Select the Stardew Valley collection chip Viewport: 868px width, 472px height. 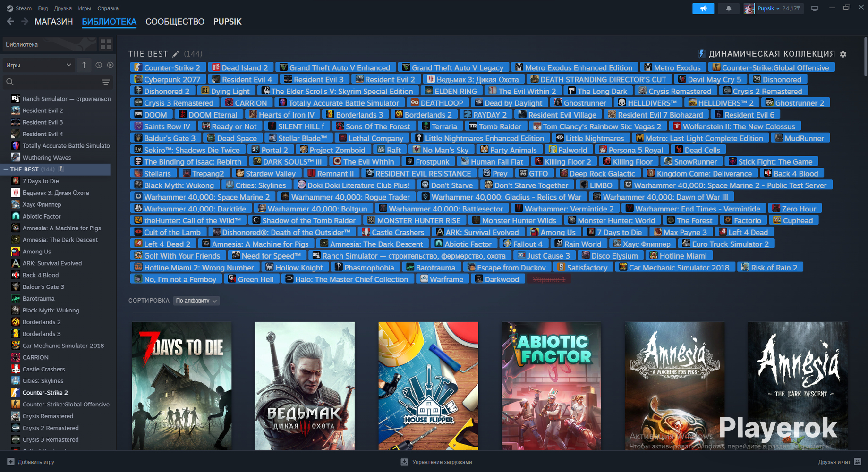point(266,173)
